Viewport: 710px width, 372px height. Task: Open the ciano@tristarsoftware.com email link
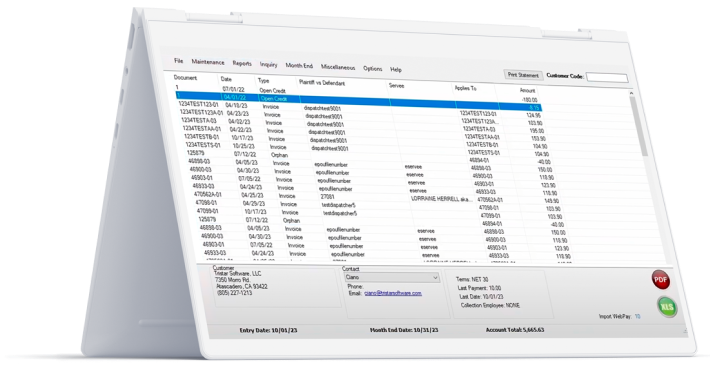393,293
